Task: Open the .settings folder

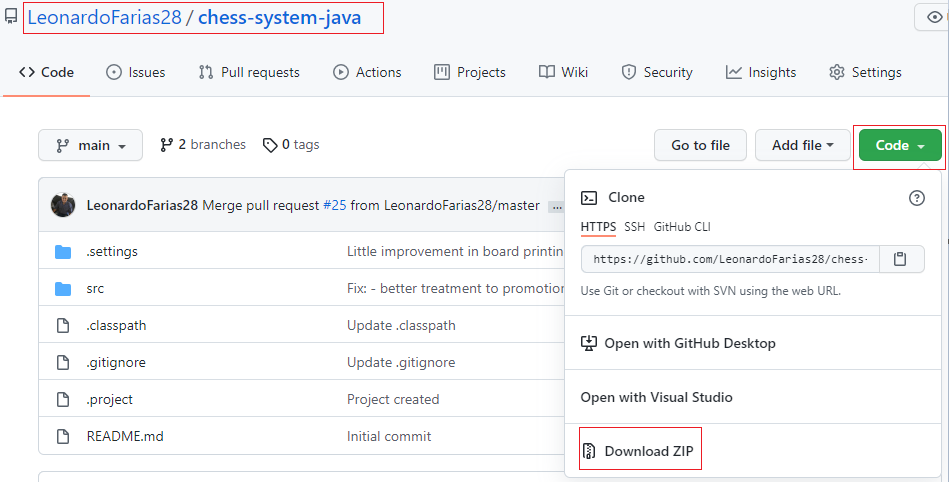Action: coord(112,251)
